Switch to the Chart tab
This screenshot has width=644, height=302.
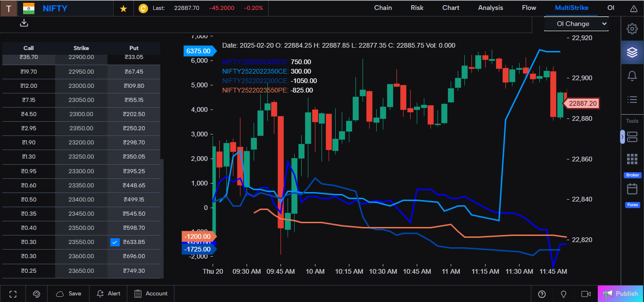450,8
